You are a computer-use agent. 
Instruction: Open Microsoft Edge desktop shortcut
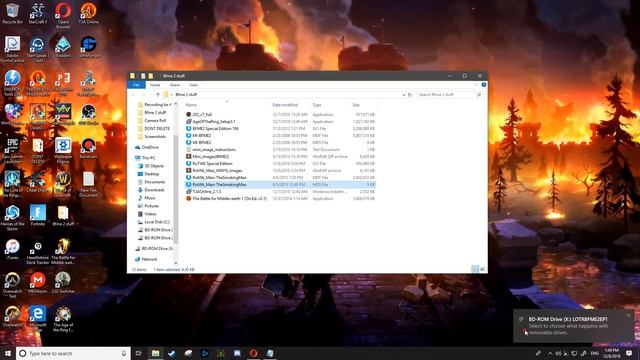38,318
